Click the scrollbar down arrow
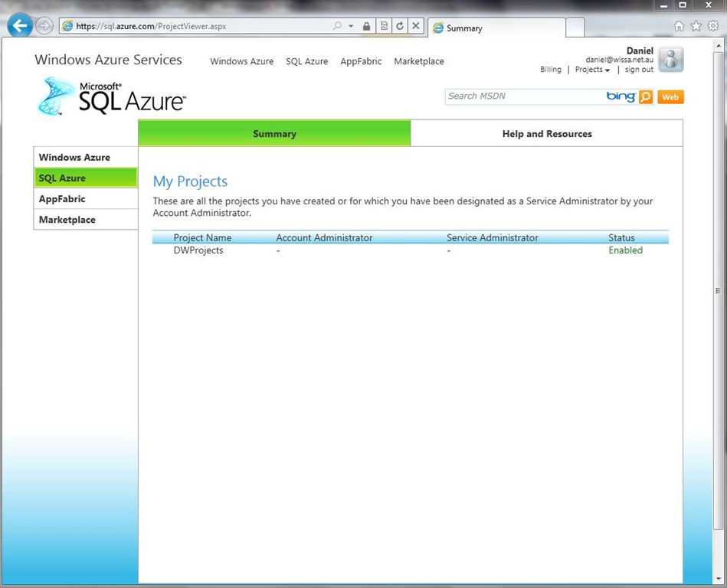Viewport: 727px width, 588px height. click(x=719, y=578)
